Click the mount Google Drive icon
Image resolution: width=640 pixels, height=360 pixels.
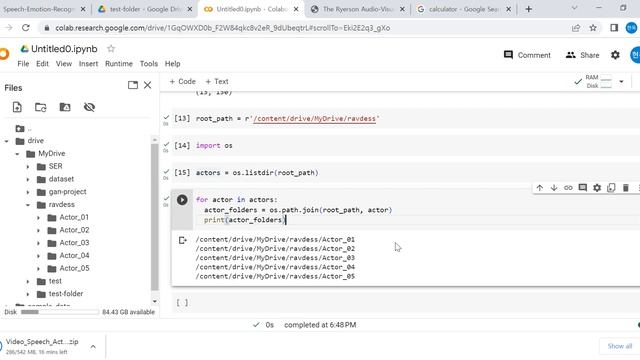click(65, 107)
